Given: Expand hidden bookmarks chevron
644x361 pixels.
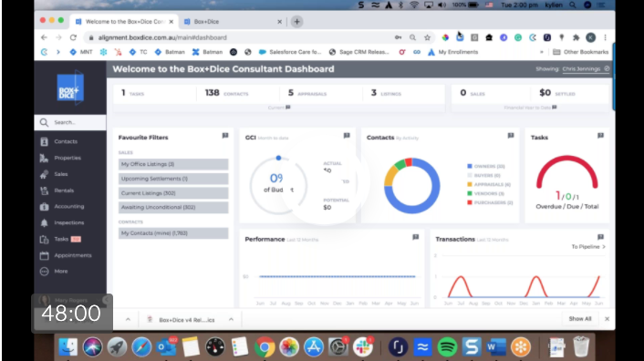Looking at the screenshot, I should coord(542,53).
